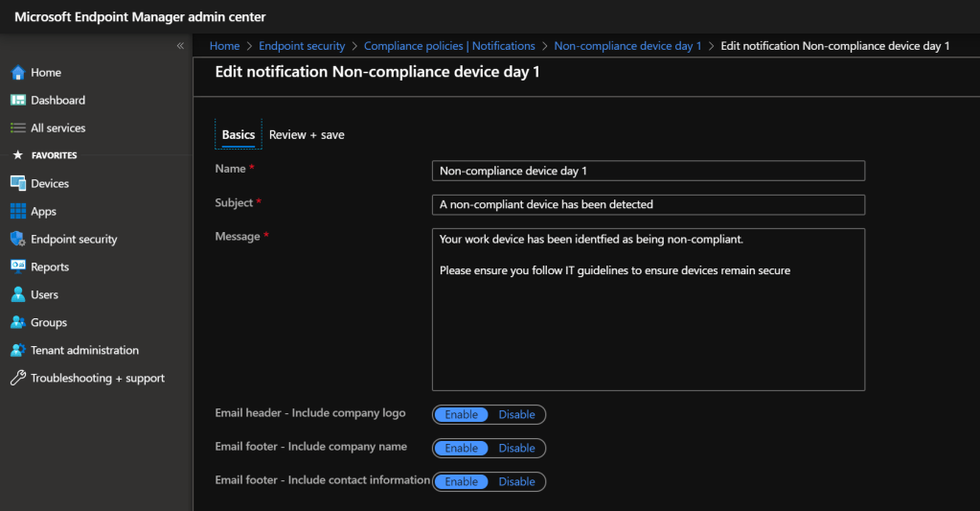Image resolution: width=980 pixels, height=511 pixels.
Task: Open All services list
Action: click(x=57, y=128)
